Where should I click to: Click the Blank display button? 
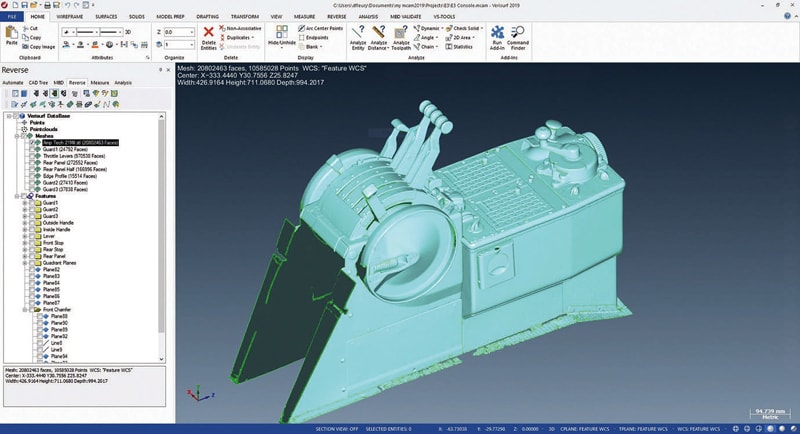point(310,47)
